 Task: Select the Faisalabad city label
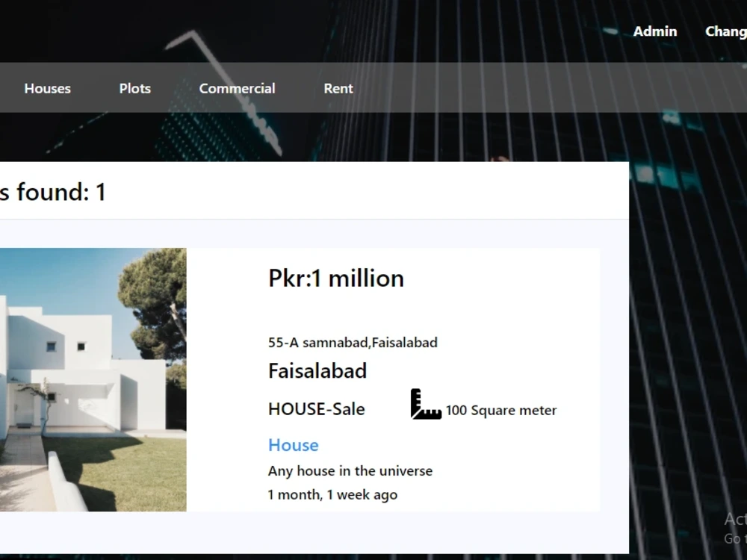[317, 371]
